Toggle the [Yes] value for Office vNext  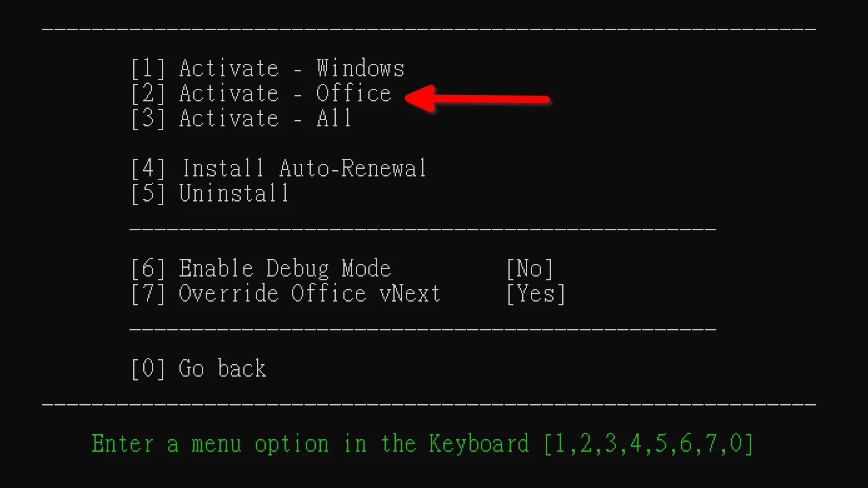(536, 293)
